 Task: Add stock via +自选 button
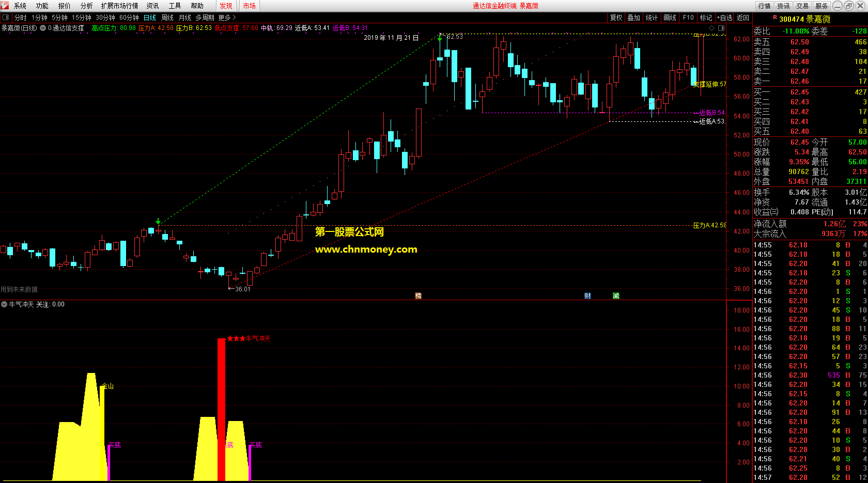coord(725,18)
